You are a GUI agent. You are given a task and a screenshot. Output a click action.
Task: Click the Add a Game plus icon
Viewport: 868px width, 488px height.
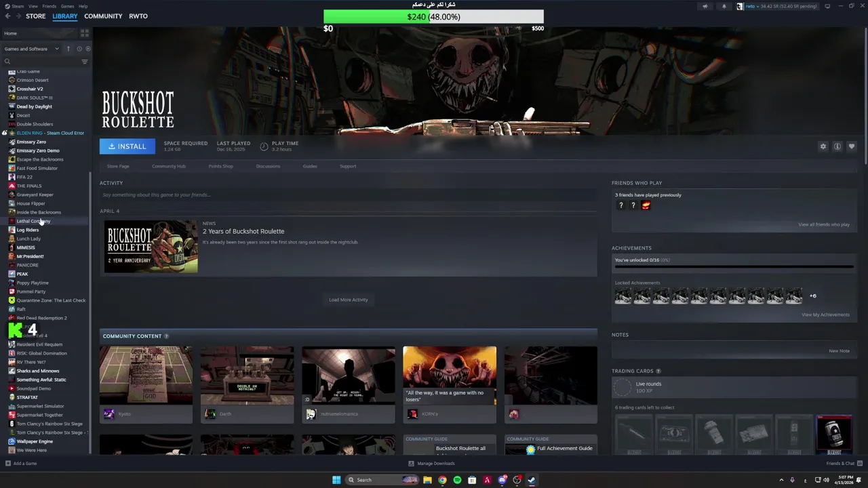(8, 464)
